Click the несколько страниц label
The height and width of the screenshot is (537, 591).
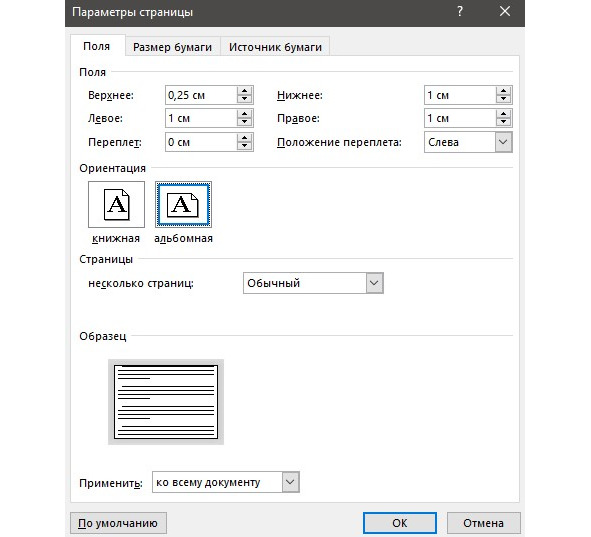(141, 283)
